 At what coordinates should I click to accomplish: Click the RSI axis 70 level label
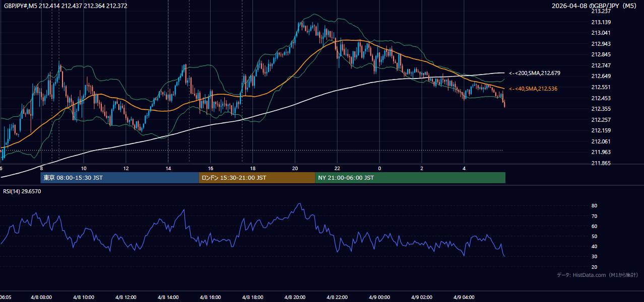(x=594, y=216)
